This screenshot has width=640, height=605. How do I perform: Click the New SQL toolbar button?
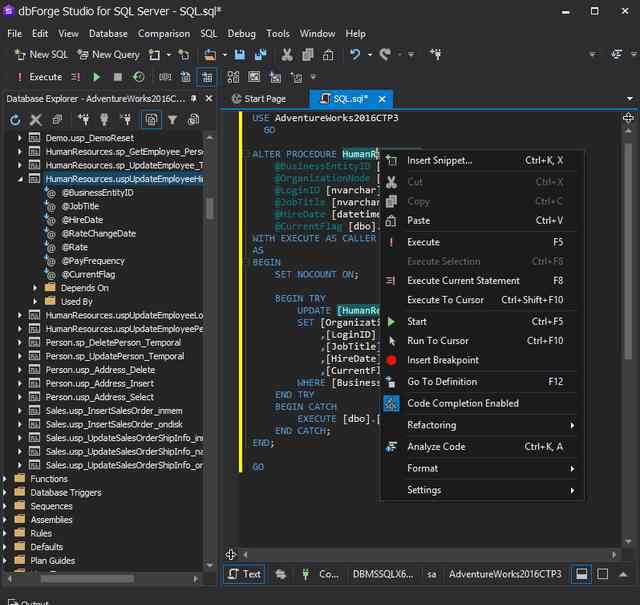pyautogui.click(x=41, y=55)
